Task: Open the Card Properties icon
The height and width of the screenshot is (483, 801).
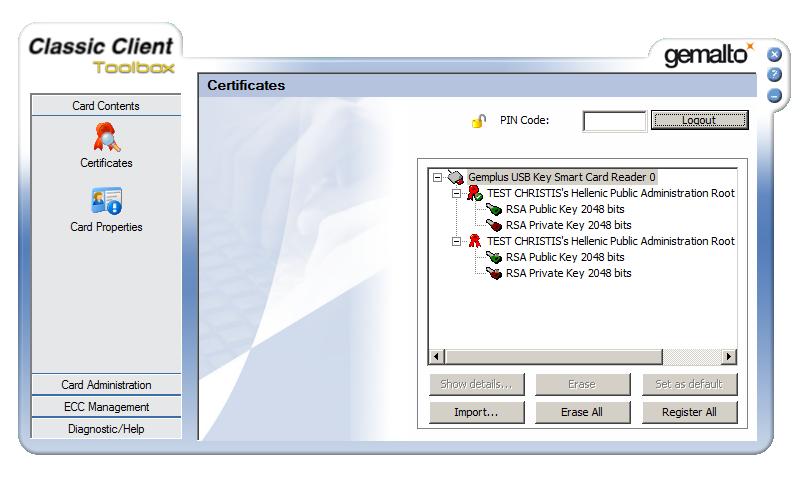Action: coord(106,200)
